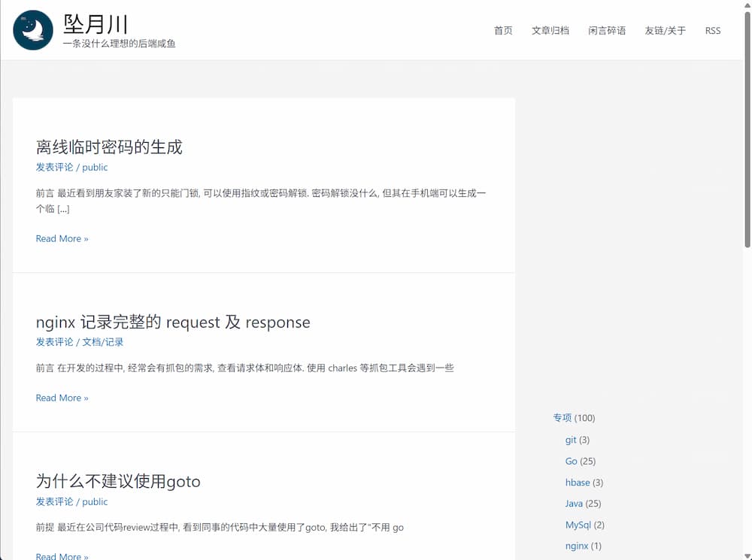The image size is (752, 560).
Task: Open the post 离线临时密码的生成
Action: (x=109, y=147)
